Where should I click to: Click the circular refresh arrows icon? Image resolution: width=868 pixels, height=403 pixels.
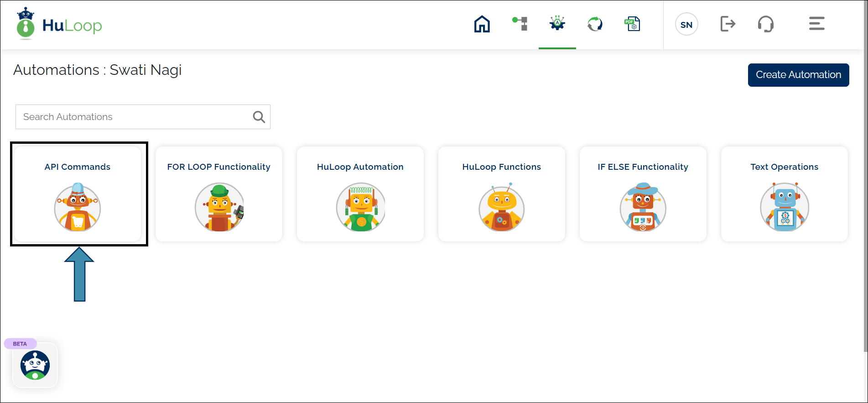point(595,24)
